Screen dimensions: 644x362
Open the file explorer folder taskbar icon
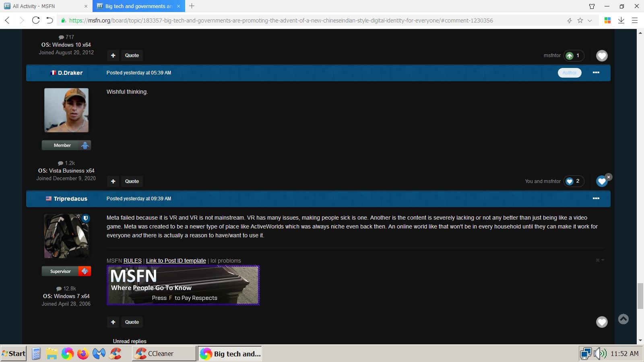coord(52,354)
